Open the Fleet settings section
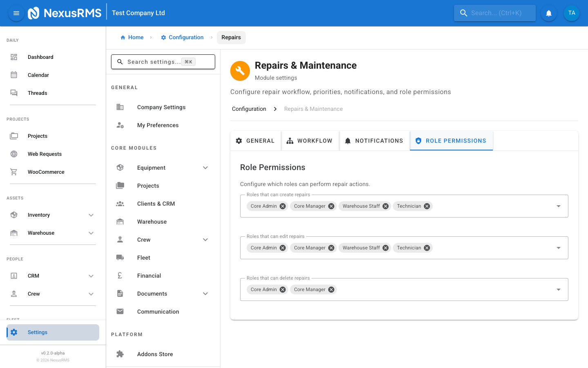This screenshot has width=588, height=368. coord(143,257)
